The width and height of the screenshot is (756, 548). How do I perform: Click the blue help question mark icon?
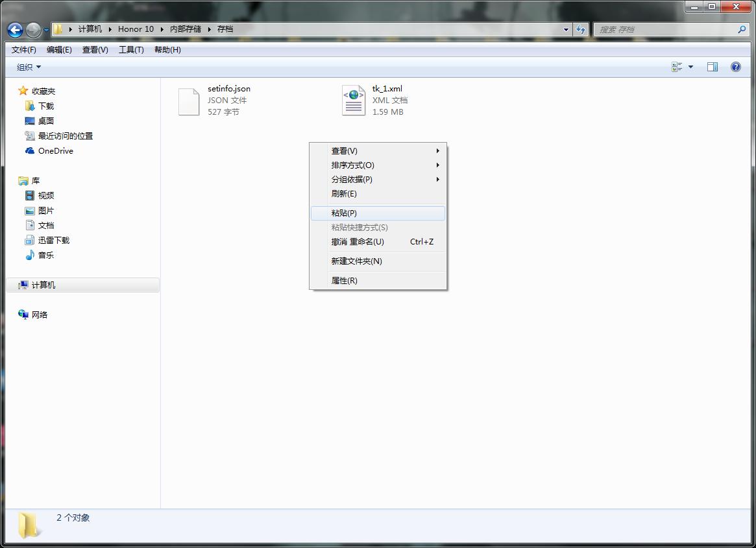tap(736, 67)
